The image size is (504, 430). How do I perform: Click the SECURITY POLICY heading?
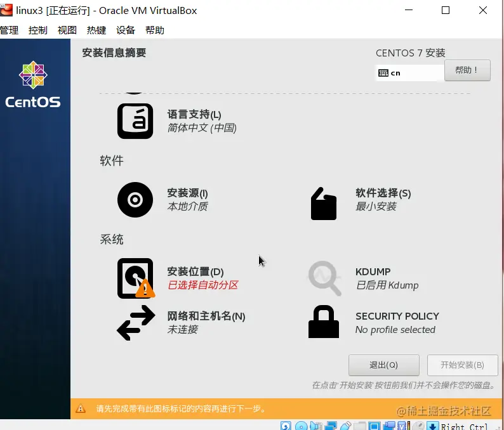(397, 316)
